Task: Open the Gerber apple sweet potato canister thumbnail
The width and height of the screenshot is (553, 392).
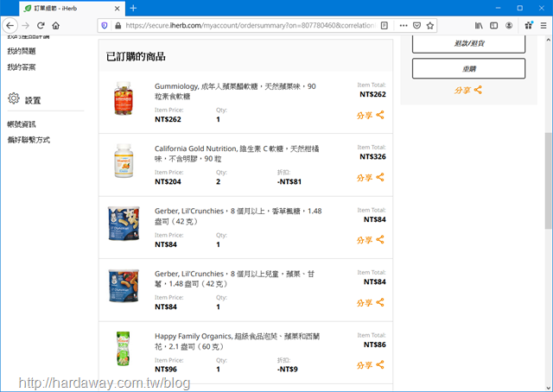Action: click(x=124, y=286)
